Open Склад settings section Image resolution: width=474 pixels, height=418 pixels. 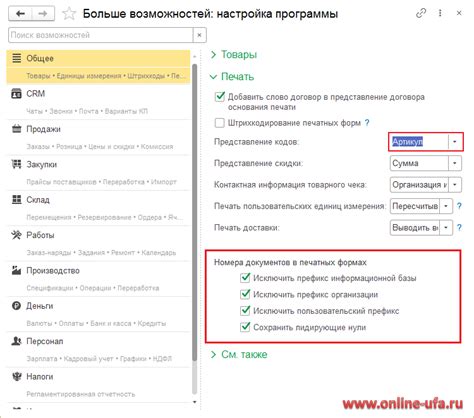(98, 208)
